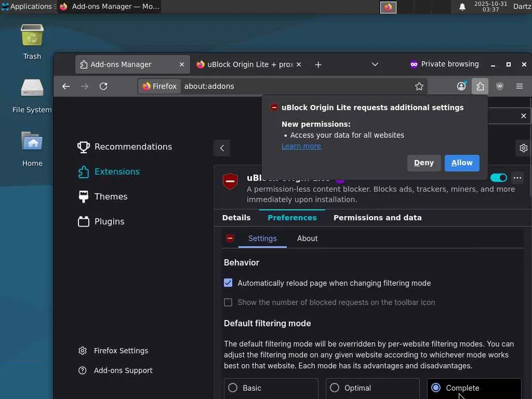Screen dimensions: 532x399
Task: Close the uBlock Origin Lite tab
Action: (299, 64)
